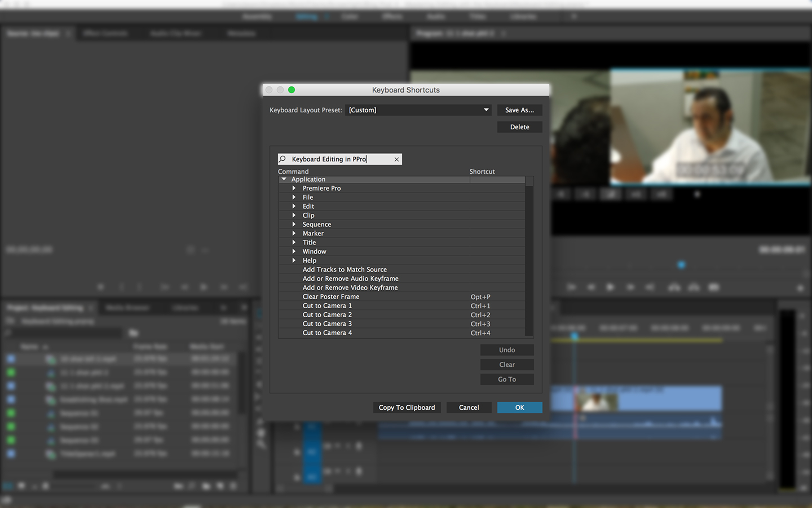Image resolution: width=812 pixels, height=508 pixels.
Task: Click the Undo button
Action: pos(507,350)
